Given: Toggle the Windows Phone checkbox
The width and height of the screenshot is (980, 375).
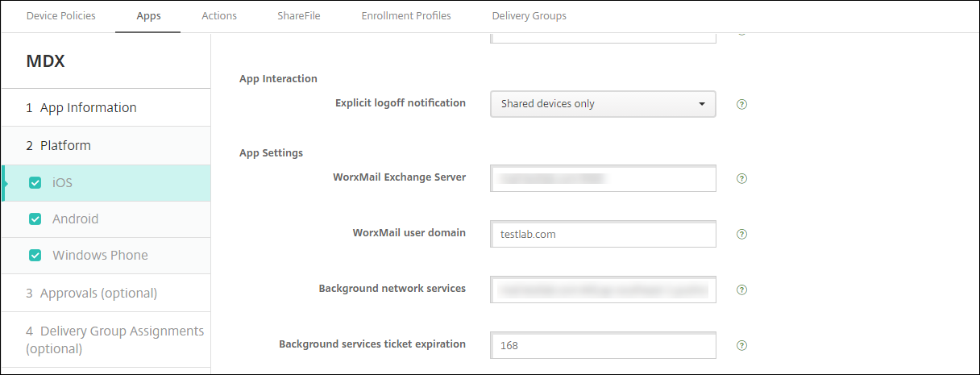Looking at the screenshot, I should [x=35, y=256].
